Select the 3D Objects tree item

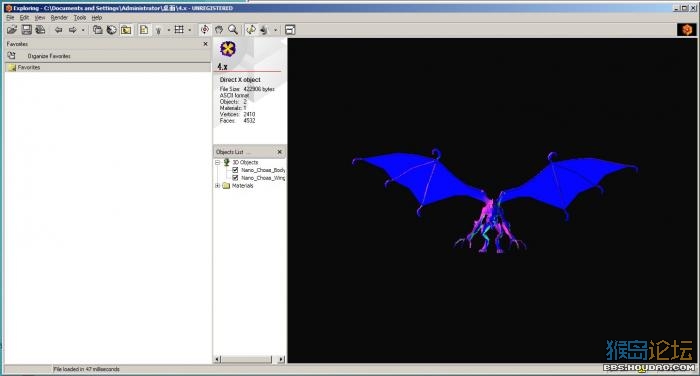(x=245, y=163)
